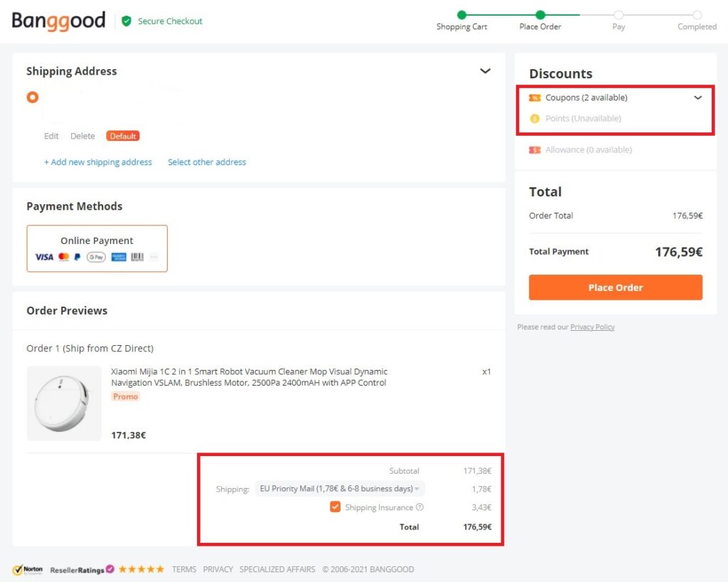
Task: Click the Add new shipping address link
Action: tap(98, 162)
